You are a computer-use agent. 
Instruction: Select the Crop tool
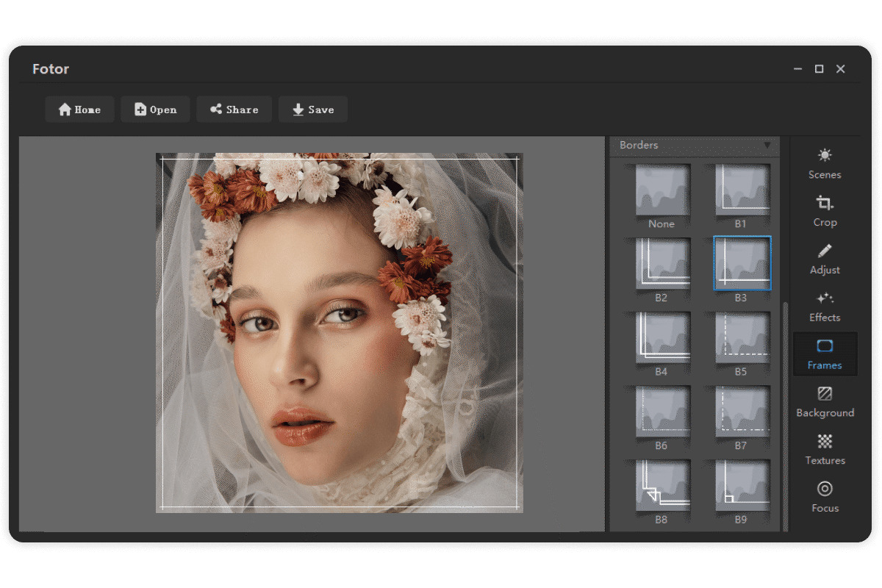[x=825, y=211]
